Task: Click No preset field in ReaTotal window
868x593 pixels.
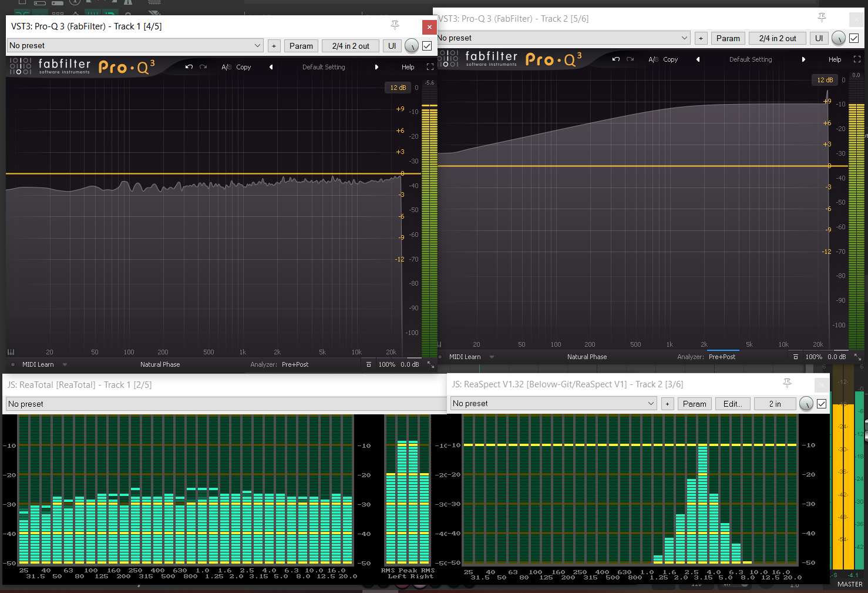Action: 226,404
